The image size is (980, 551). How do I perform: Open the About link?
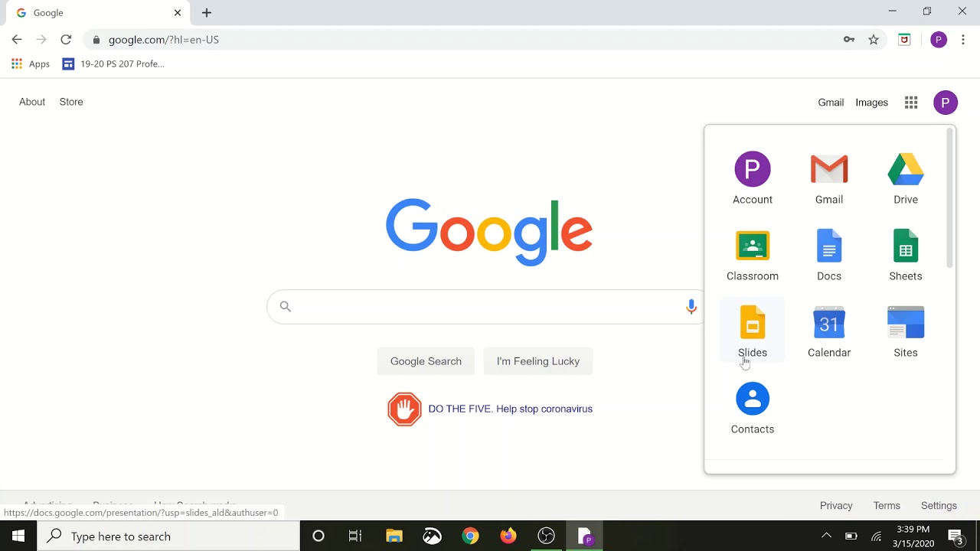(32, 102)
